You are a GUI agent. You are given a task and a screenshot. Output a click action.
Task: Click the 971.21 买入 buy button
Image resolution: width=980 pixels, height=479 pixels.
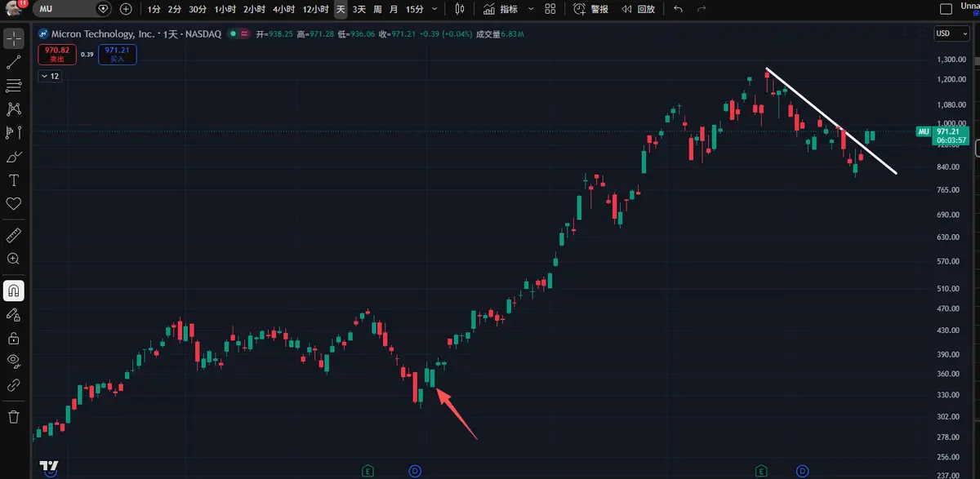coord(117,54)
